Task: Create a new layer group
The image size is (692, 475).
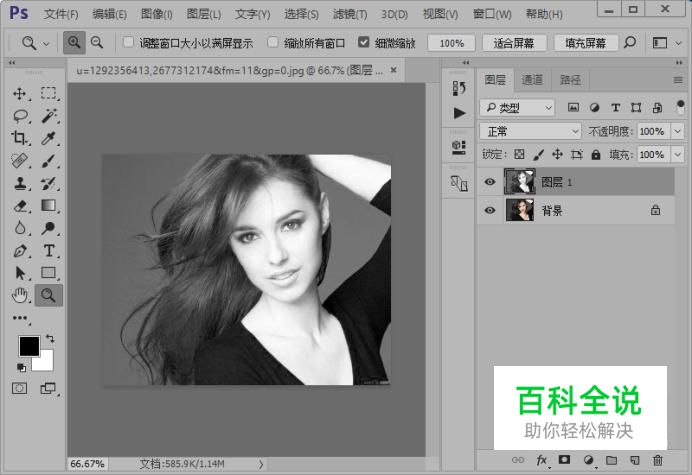Action: click(x=611, y=460)
